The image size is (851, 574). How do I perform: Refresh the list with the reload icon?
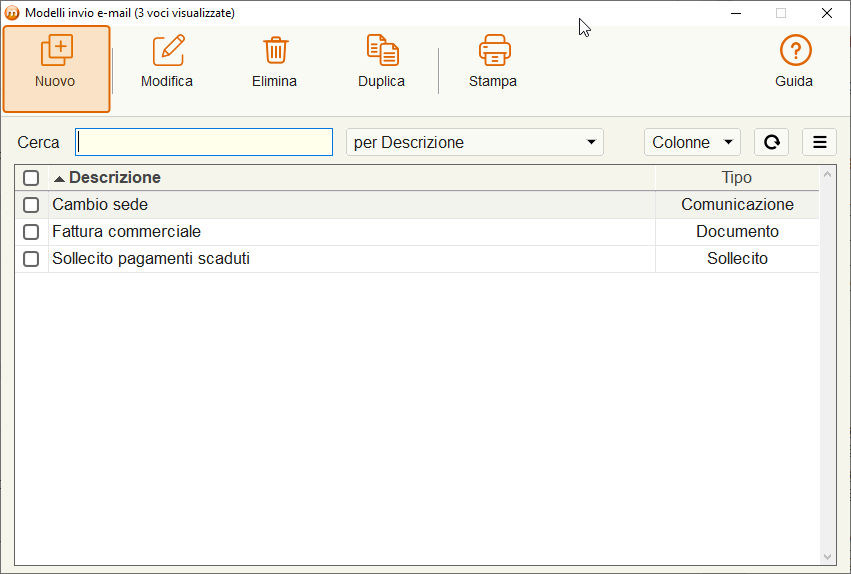(771, 142)
